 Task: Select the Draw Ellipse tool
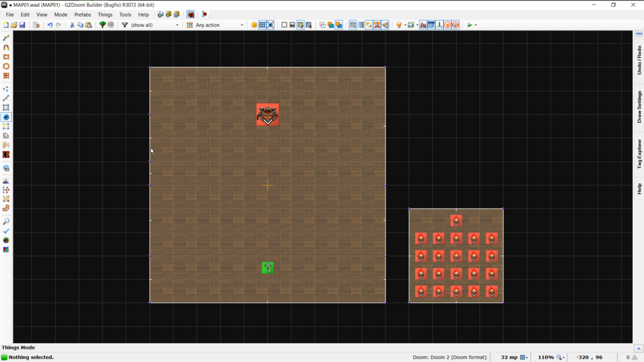pos(6,67)
